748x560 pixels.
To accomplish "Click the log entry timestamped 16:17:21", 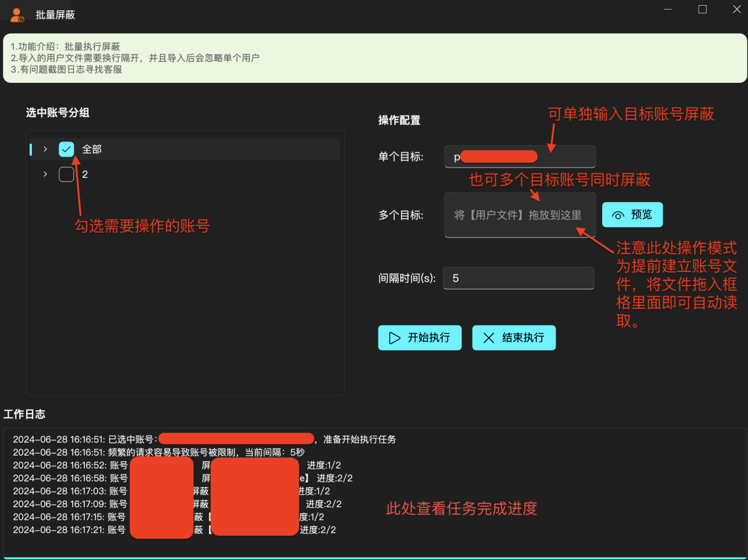I will 174,529.
